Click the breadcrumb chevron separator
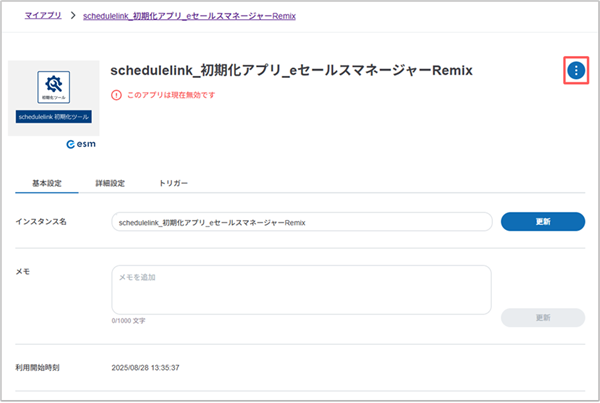This screenshot has width=600, height=403. (x=72, y=18)
